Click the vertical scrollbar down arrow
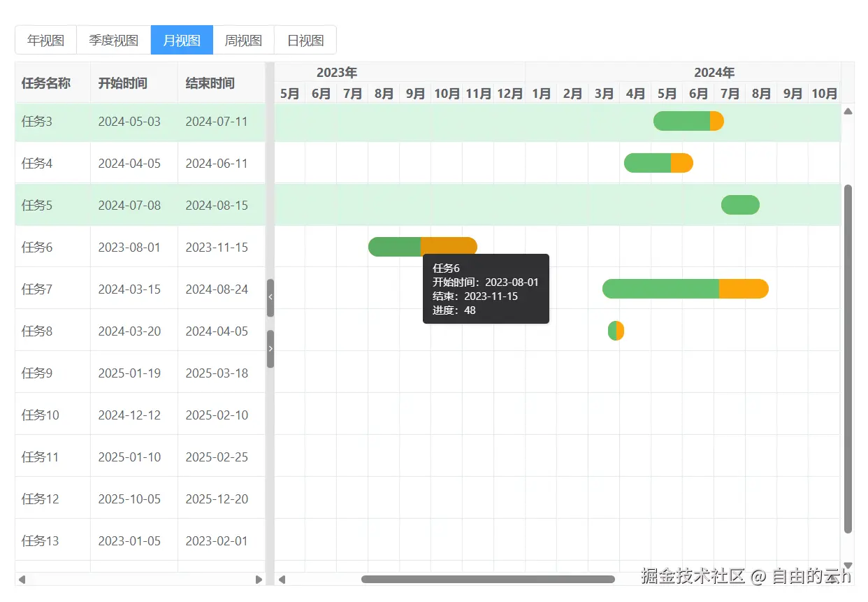 [848, 565]
